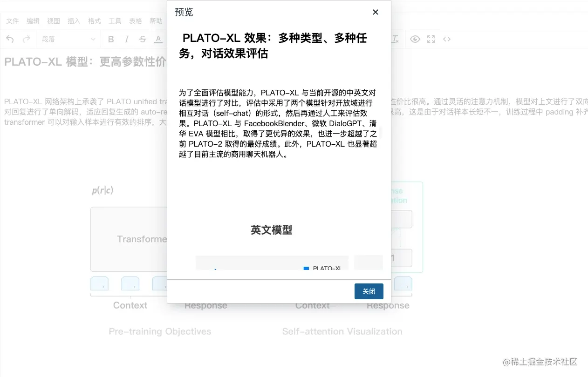Click the PLATO-XL legend entry in chart

322,269
